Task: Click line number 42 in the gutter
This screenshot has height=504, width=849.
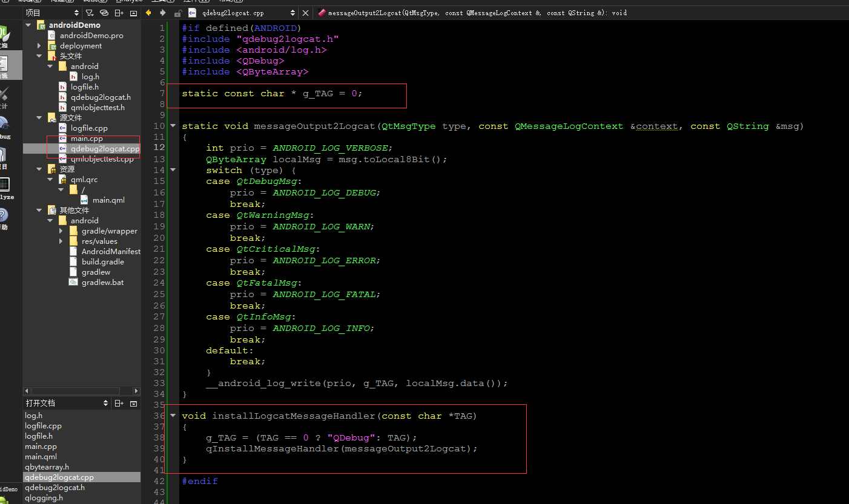Action: (159, 481)
